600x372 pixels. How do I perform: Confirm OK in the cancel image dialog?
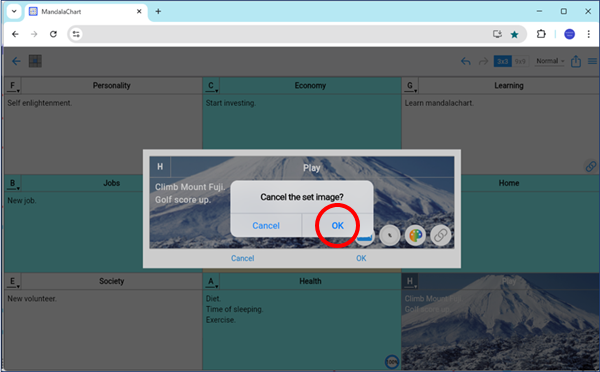point(337,225)
